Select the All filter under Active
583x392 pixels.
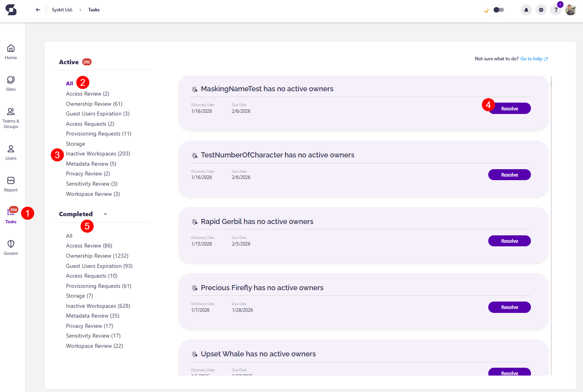69,83
